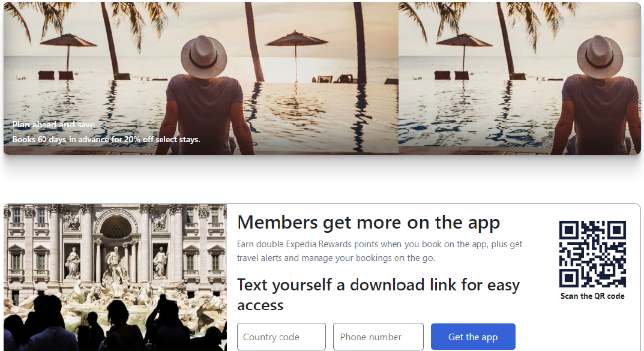This screenshot has height=351, width=644.
Task: Open the Plan ahead and save promo title
Action: (53, 125)
